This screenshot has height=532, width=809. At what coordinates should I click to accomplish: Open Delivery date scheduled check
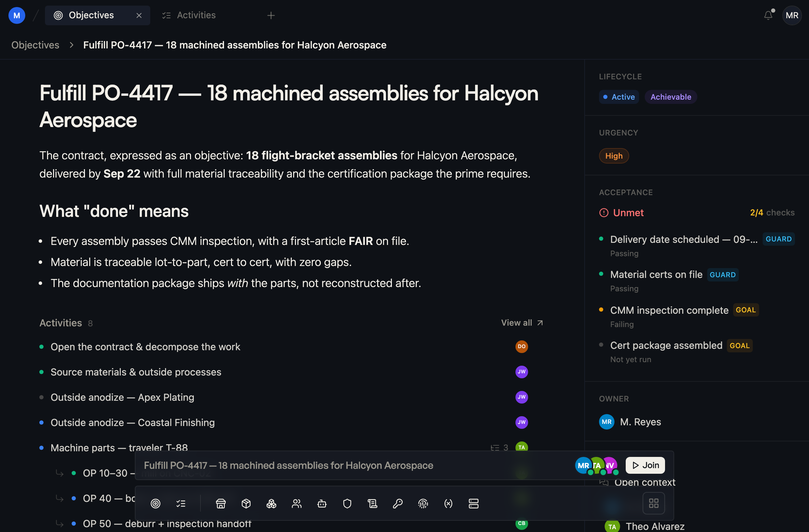[x=697, y=246]
